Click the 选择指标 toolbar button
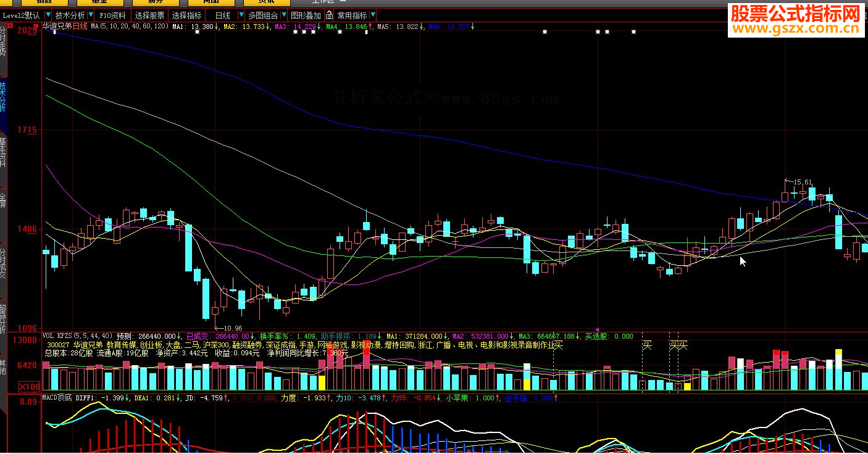 pyautogui.click(x=187, y=15)
